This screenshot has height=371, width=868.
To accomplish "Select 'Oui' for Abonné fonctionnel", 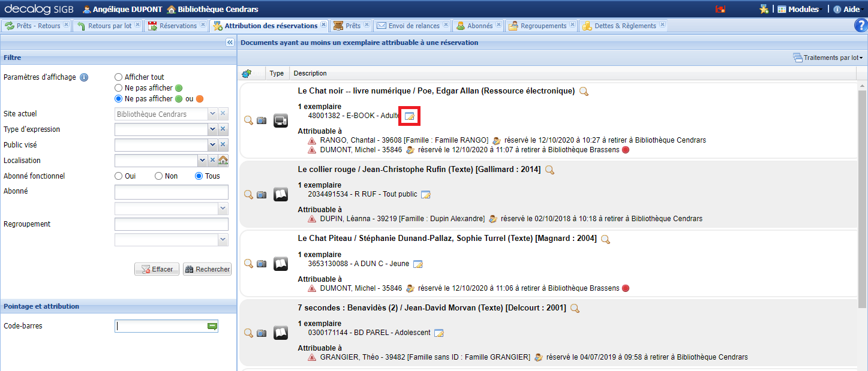I will [x=118, y=176].
